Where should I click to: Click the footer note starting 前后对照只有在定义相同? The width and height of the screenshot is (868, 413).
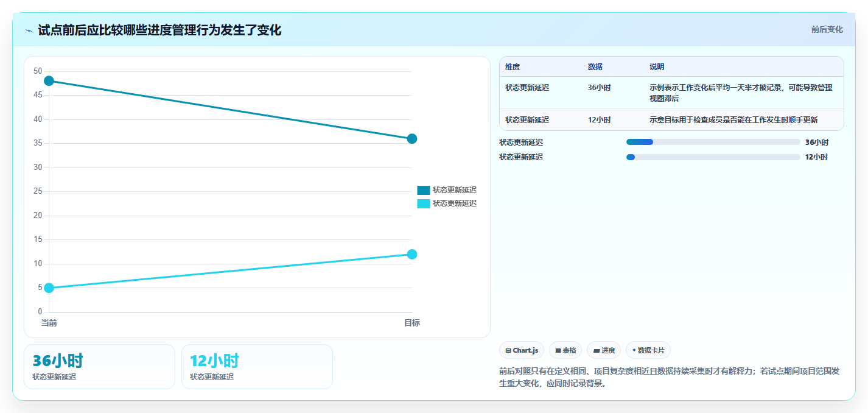[670, 378]
